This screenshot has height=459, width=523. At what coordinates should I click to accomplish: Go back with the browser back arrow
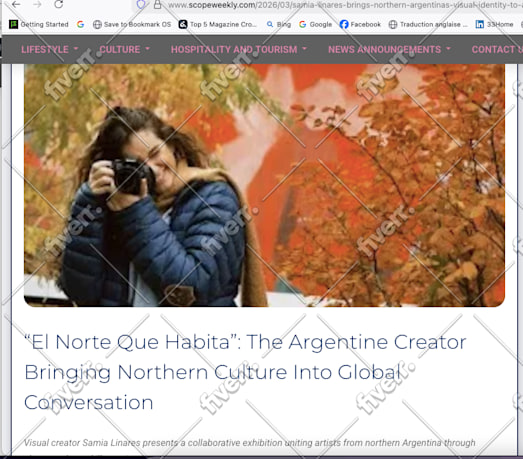[16, 4]
